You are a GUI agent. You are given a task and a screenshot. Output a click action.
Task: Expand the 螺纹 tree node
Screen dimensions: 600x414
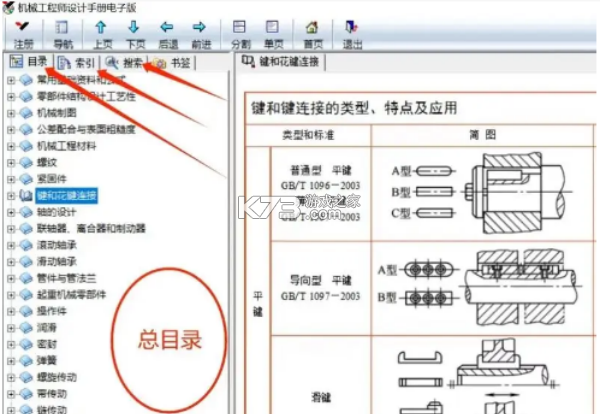click(x=11, y=163)
